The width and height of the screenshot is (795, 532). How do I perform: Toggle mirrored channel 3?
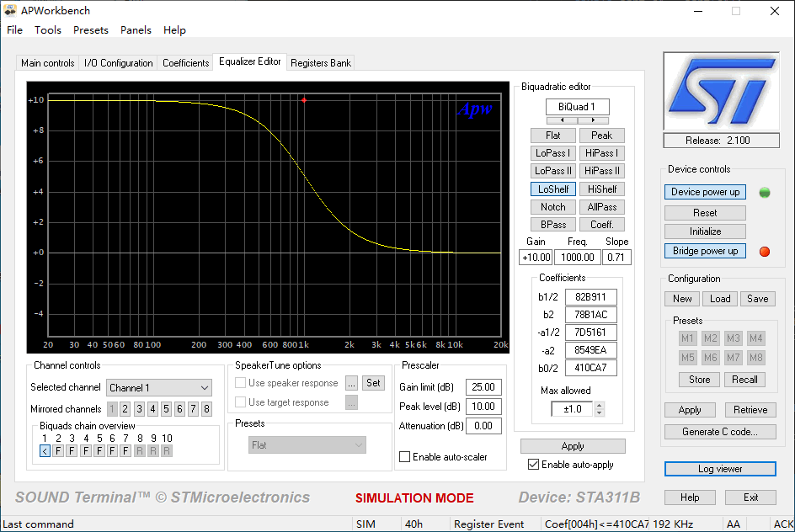click(x=139, y=409)
